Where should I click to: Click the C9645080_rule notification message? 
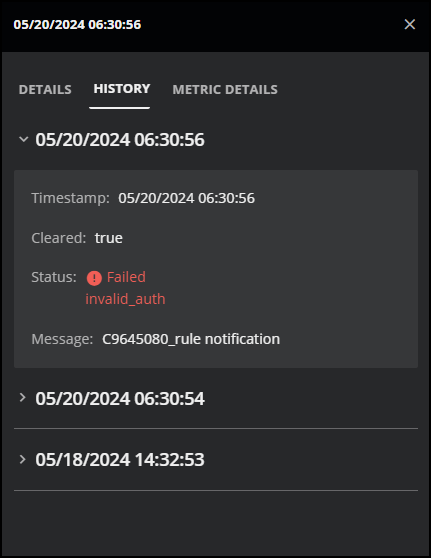point(191,339)
